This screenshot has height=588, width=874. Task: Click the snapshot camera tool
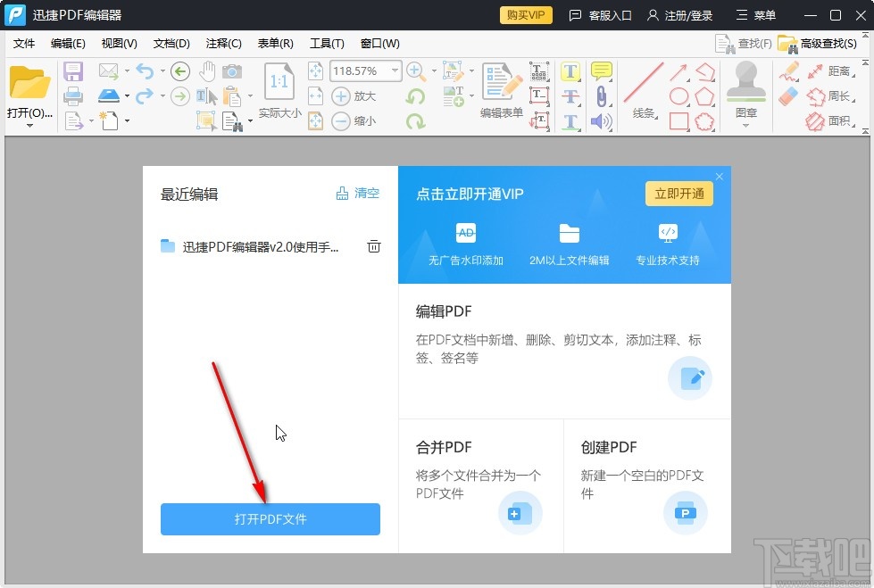click(232, 71)
